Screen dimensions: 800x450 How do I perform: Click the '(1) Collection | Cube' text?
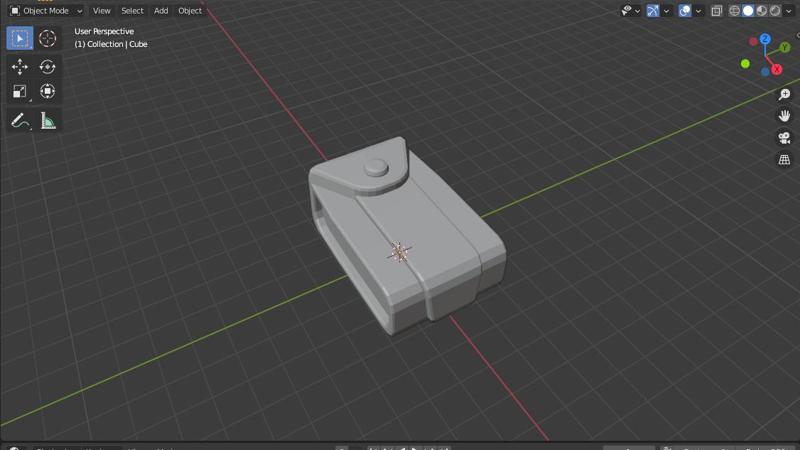pos(111,44)
